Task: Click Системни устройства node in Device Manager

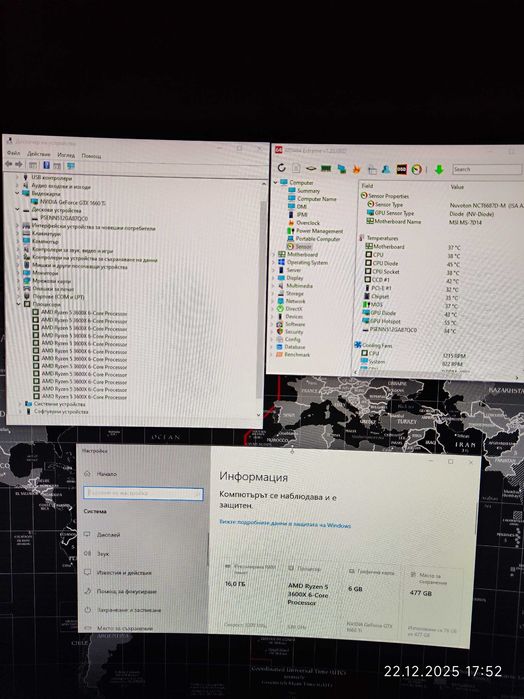Action: pyautogui.click(x=54, y=404)
